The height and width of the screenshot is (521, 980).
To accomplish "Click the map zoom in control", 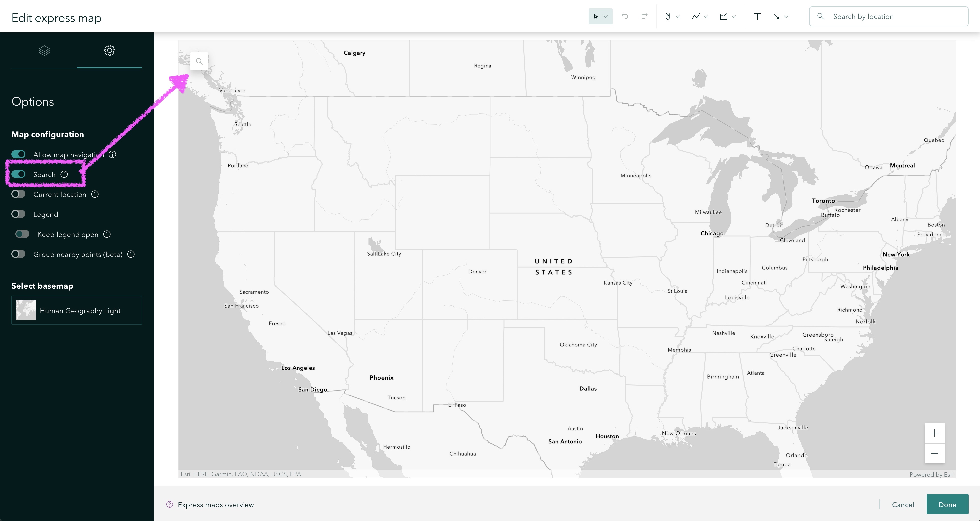I will (934, 433).
